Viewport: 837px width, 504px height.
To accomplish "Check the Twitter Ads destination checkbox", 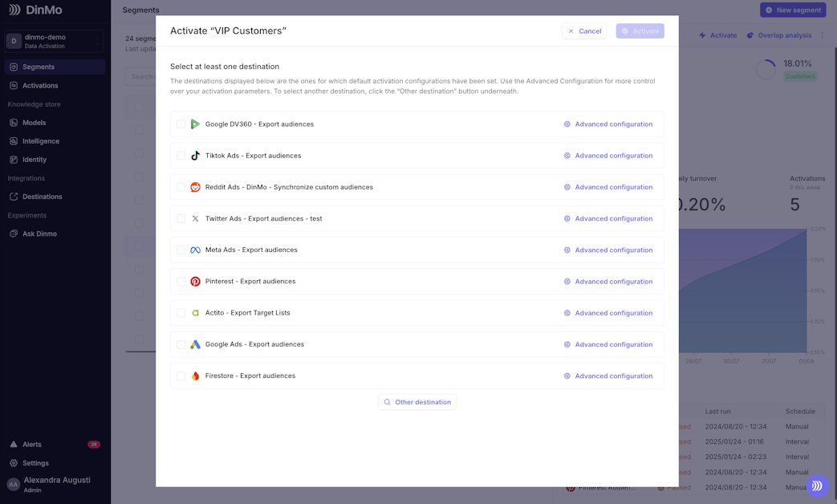I will (x=181, y=218).
